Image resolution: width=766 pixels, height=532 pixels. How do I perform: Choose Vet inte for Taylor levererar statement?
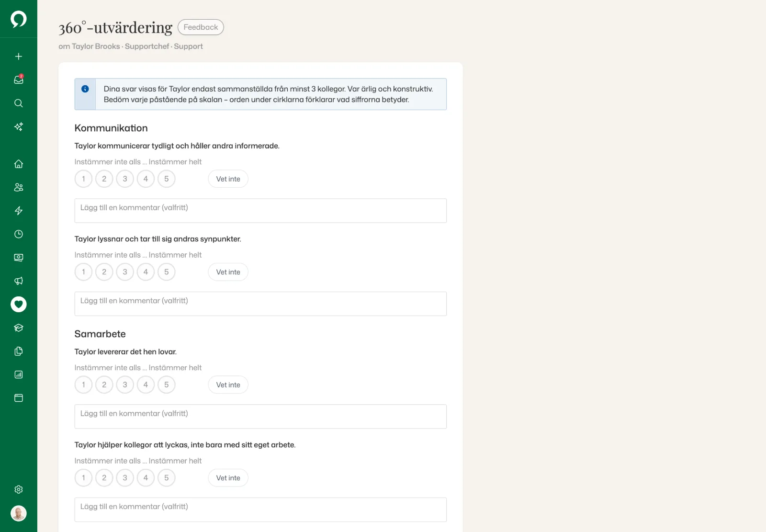[x=228, y=385]
